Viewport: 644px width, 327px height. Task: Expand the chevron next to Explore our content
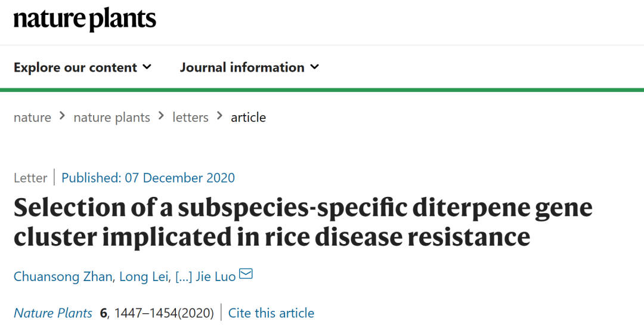tap(147, 67)
